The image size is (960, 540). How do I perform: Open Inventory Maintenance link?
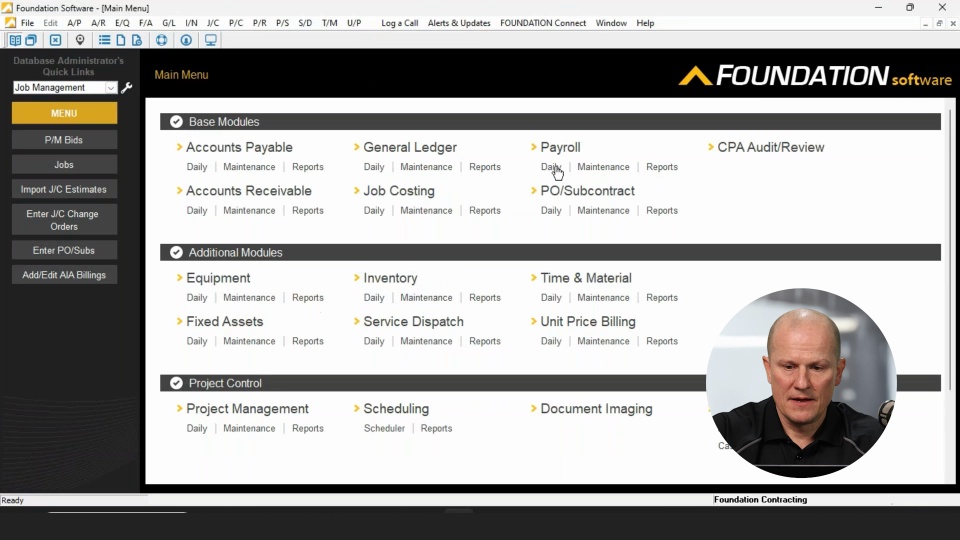click(x=426, y=298)
